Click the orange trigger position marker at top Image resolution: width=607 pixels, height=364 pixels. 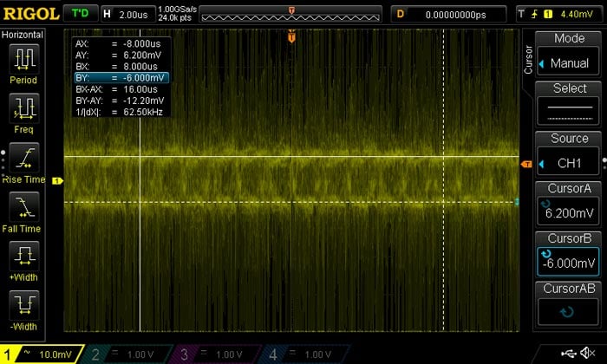[x=291, y=38]
